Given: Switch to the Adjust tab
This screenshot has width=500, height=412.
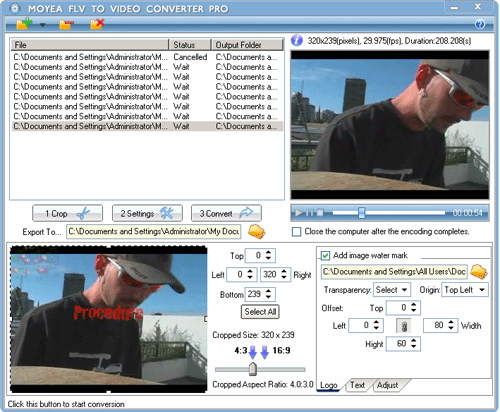Looking at the screenshot, I should pyautogui.click(x=388, y=385).
